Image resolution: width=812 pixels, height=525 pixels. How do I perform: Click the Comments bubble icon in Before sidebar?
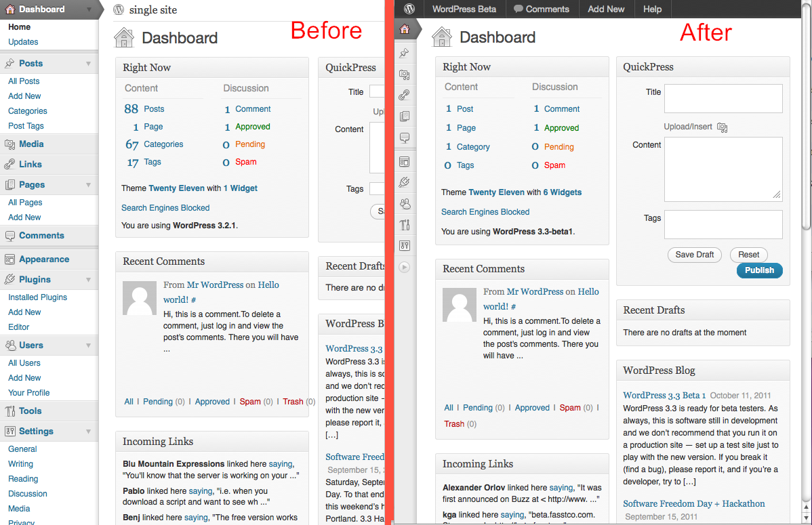pyautogui.click(x=10, y=236)
